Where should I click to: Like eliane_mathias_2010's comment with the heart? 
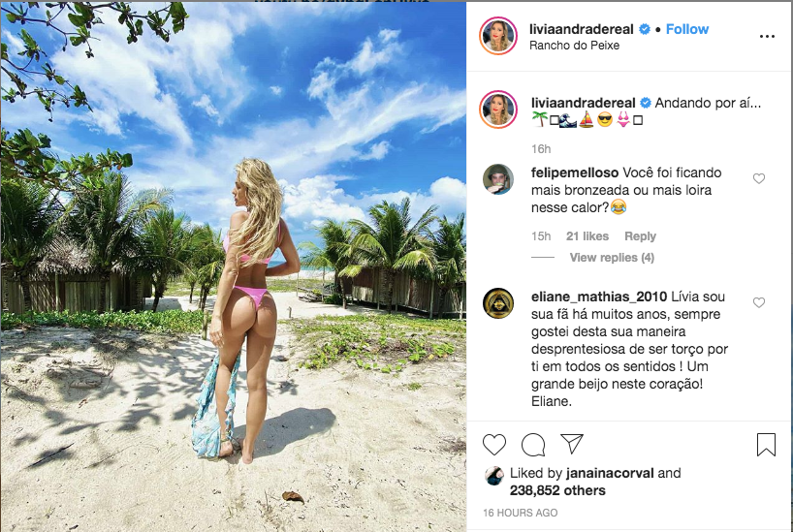tap(759, 302)
